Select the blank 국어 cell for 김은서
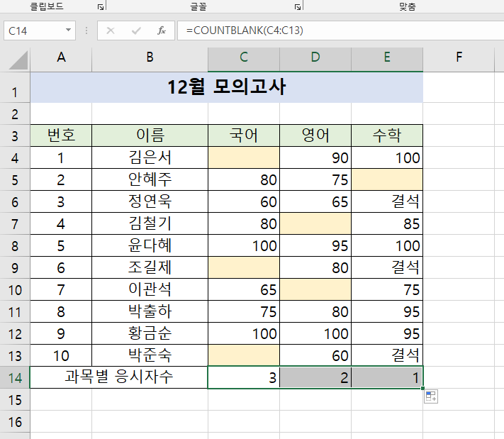 coord(244,157)
